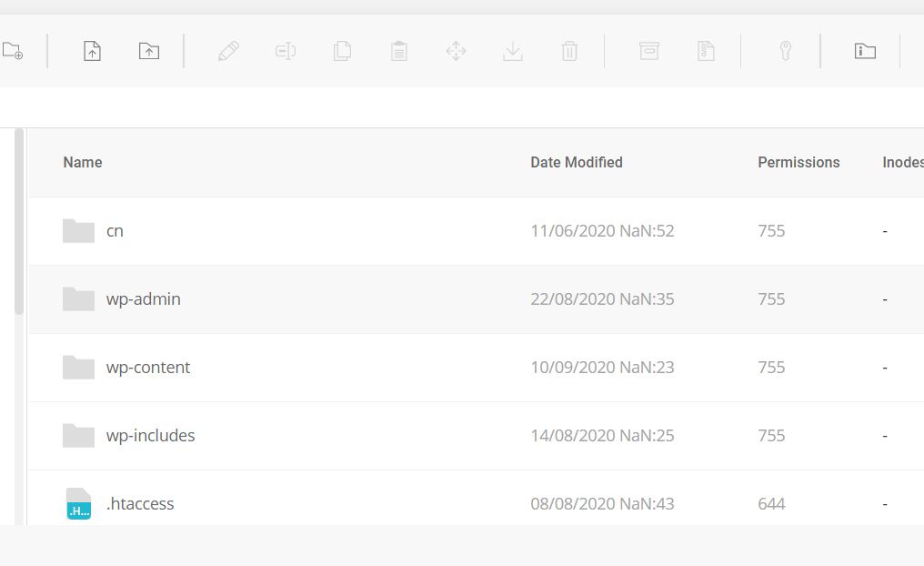
Task: Click the move arrows icon
Action: click(456, 51)
